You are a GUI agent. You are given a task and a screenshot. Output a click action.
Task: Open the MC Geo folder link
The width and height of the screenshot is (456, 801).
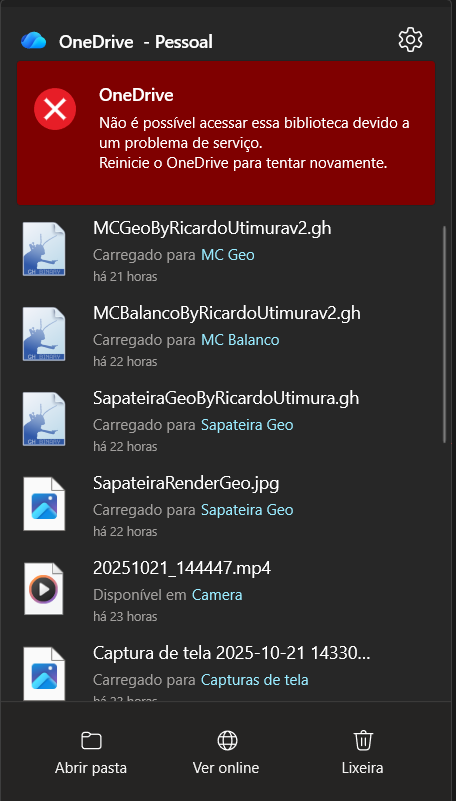click(228, 254)
